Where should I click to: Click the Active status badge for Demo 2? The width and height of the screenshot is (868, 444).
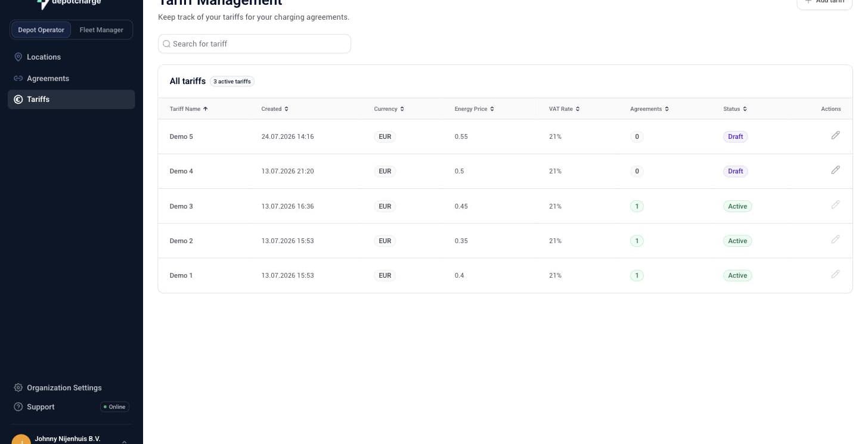[x=737, y=241]
